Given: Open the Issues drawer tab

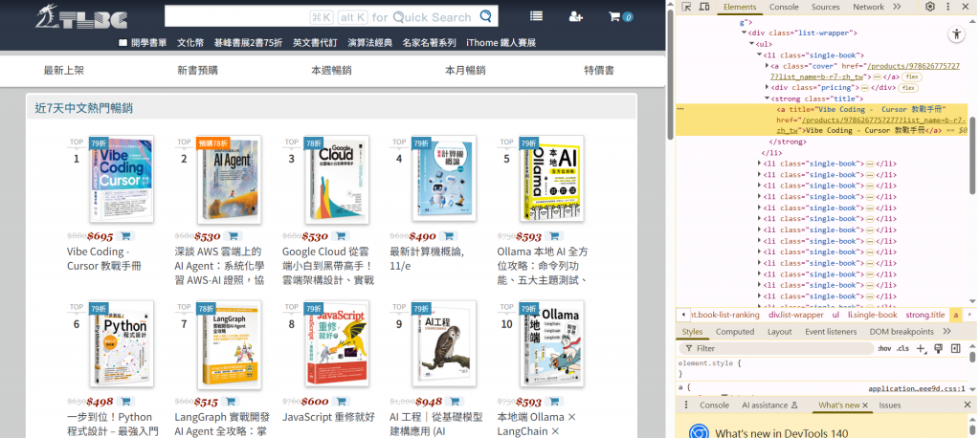Looking at the screenshot, I should pos(890,405).
